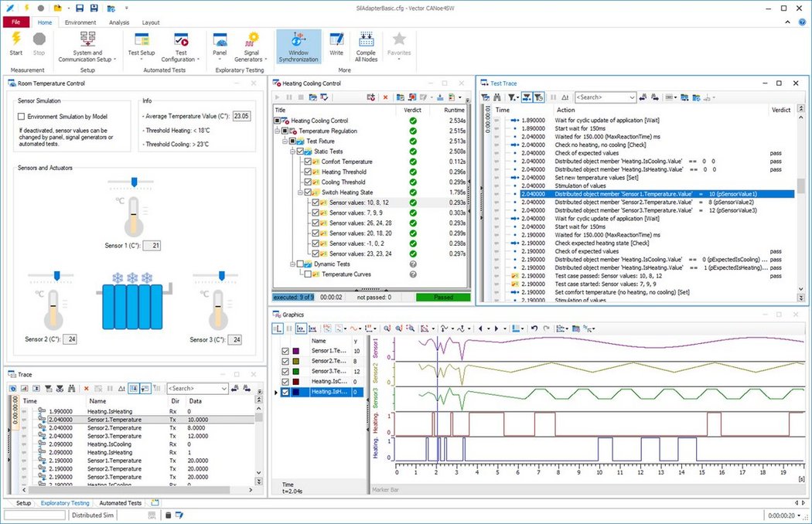
Task: Toggle Heating.IsC... signal checkbox in Graphics legend
Action: 285,382
